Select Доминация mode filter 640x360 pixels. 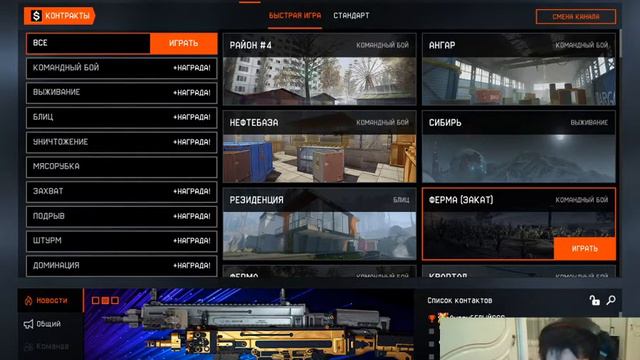pos(121,265)
